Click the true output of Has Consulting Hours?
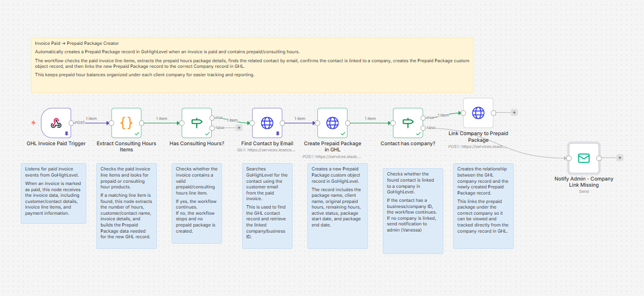The width and height of the screenshot is (644, 296). click(212, 118)
